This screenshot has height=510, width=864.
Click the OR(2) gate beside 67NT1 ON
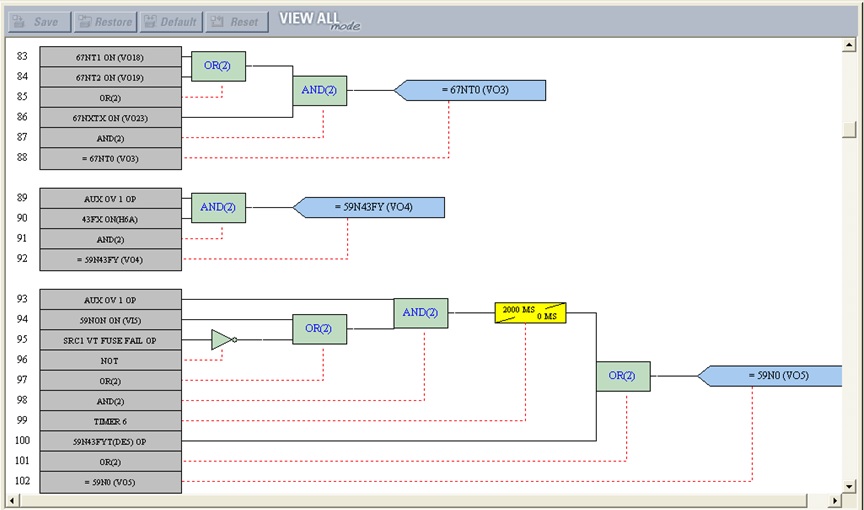[x=218, y=67]
